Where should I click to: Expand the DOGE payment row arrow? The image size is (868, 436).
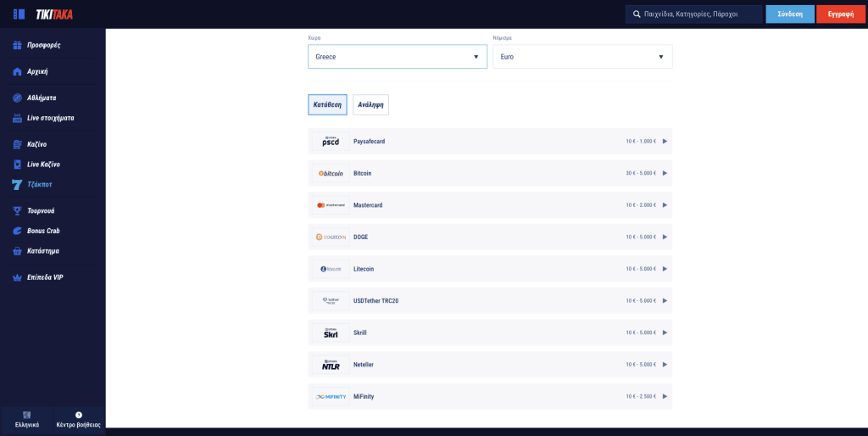click(x=665, y=238)
